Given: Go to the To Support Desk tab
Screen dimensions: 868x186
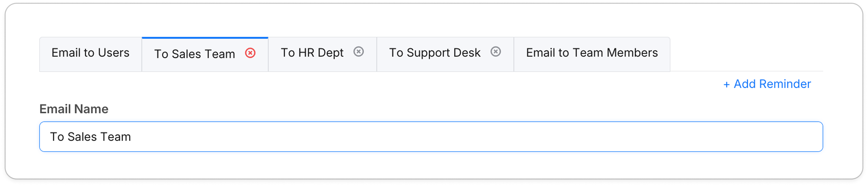Looking at the screenshot, I should 435,53.
